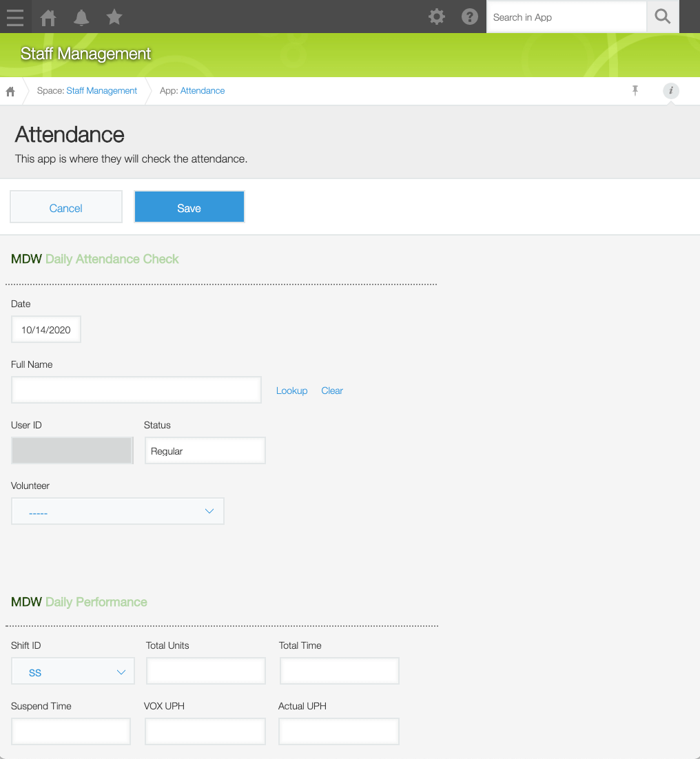Click the MDW Daily Attendance Check heading

pos(95,259)
